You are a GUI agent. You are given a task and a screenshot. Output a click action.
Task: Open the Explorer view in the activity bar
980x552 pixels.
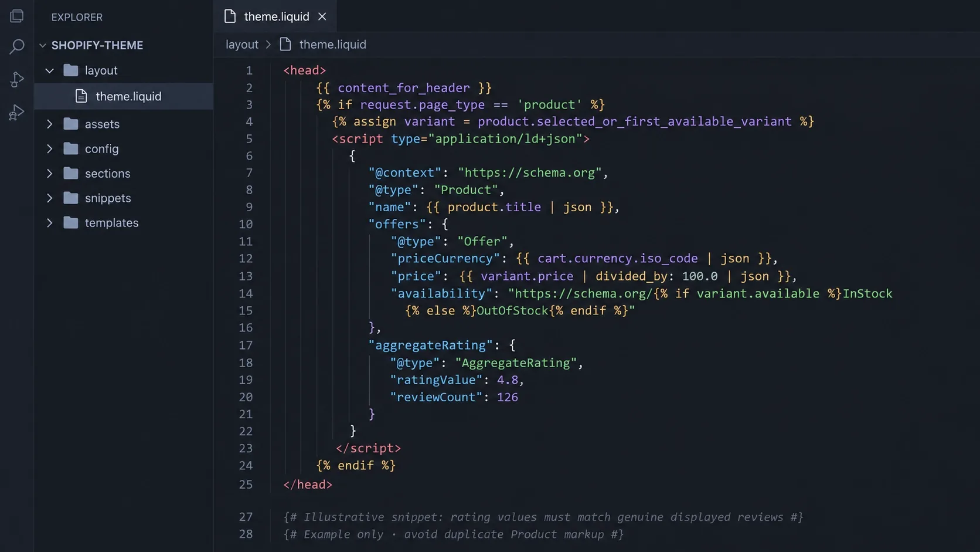[17, 16]
